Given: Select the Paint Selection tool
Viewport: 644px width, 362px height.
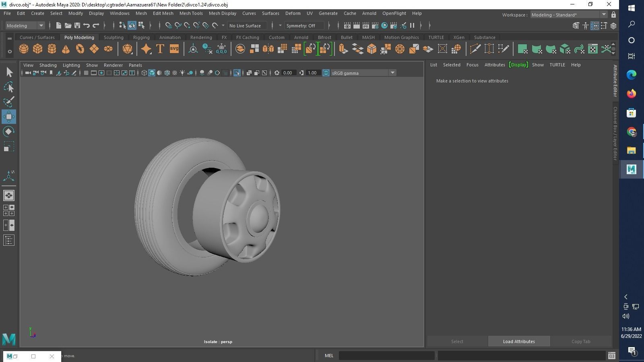Looking at the screenshot, I should (x=9, y=101).
